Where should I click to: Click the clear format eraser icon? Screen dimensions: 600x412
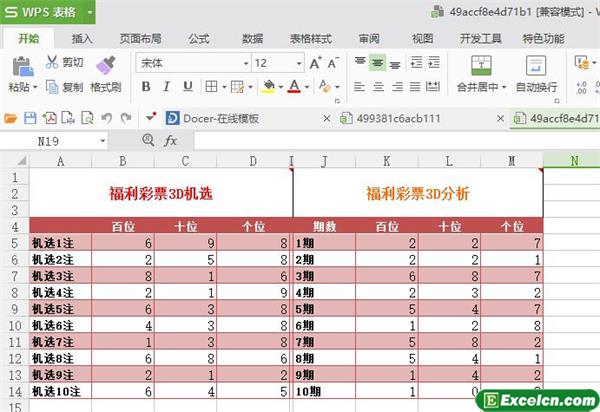tap(324, 86)
